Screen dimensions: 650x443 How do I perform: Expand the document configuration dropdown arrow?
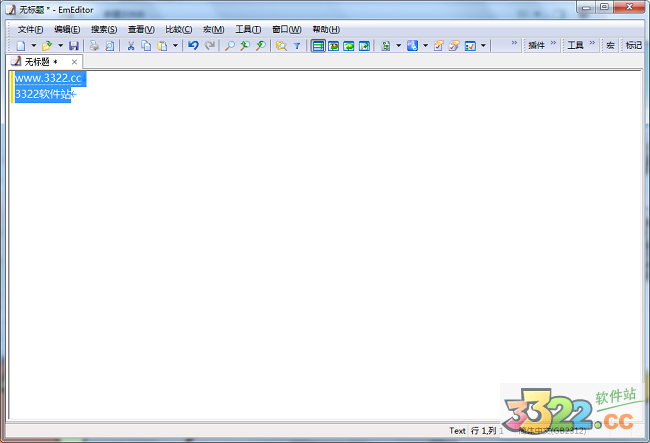[x=398, y=46]
